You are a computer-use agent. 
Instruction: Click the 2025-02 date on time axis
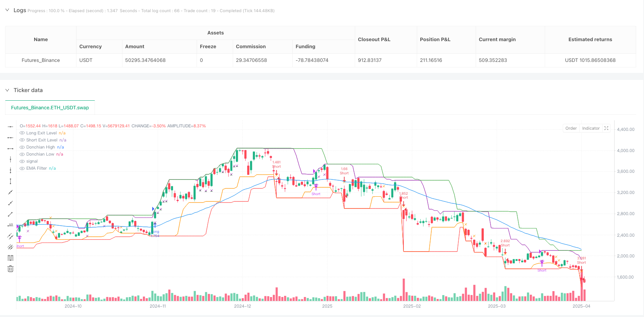(412, 306)
